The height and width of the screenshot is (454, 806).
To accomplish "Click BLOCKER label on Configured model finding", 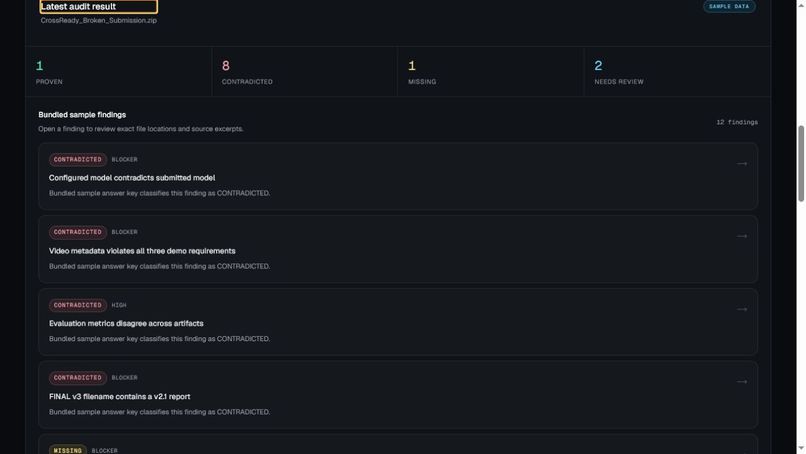I will click(124, 159).
